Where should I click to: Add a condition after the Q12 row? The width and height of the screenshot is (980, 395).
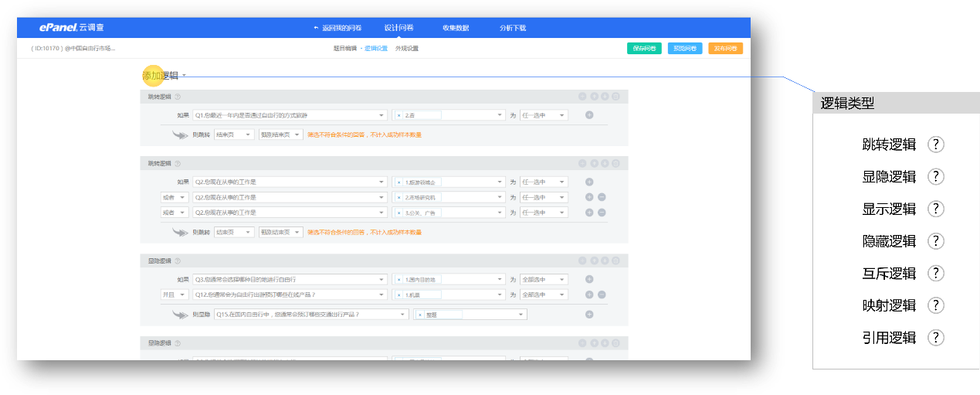(x=589, y=295)
